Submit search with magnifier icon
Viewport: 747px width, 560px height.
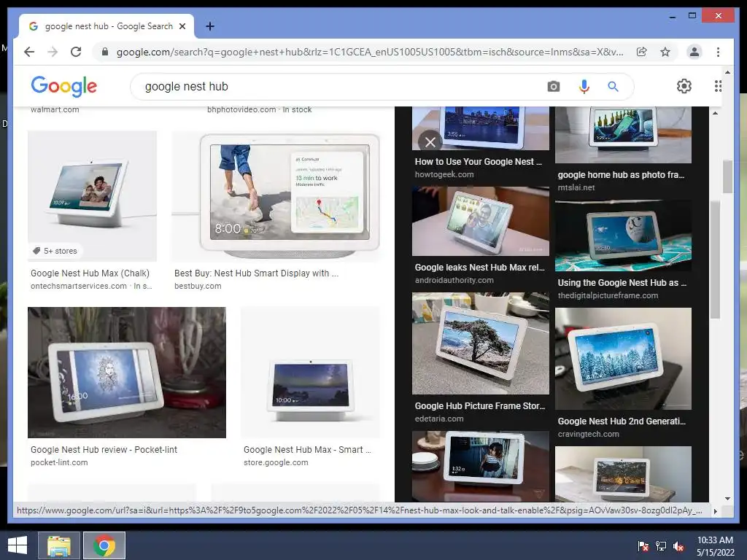pos(613,87)
